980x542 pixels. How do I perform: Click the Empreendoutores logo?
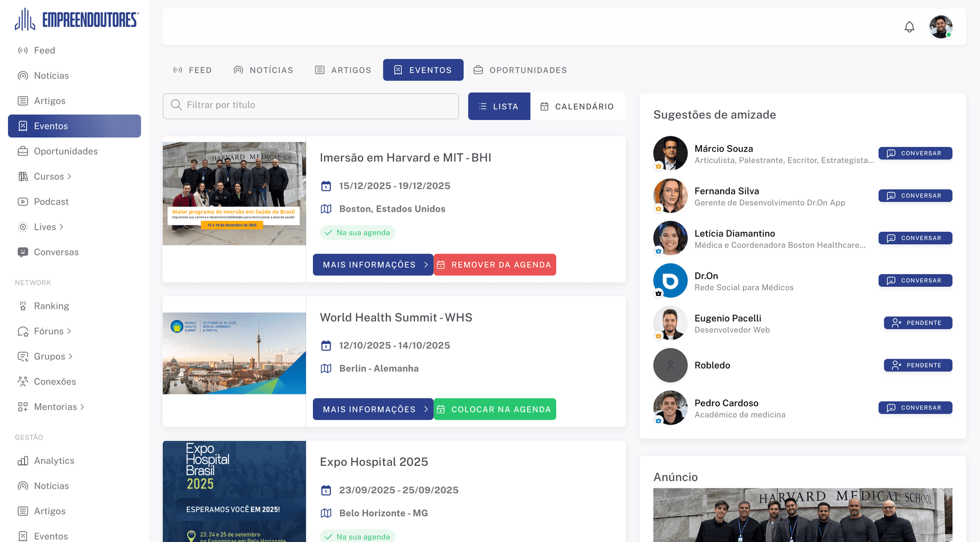77,20
